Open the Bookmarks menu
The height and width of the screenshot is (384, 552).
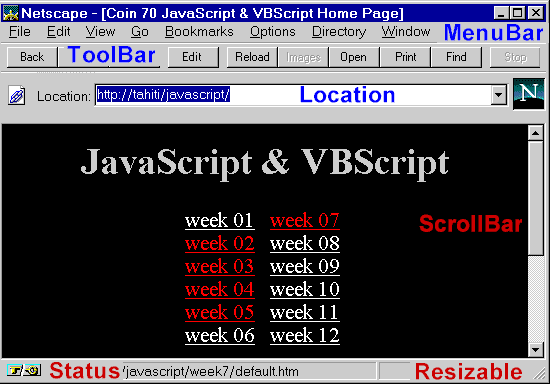[199, 32]
